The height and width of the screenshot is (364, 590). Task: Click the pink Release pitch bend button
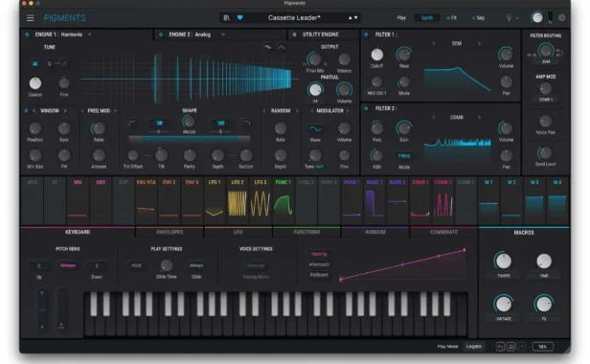(68, 265)
